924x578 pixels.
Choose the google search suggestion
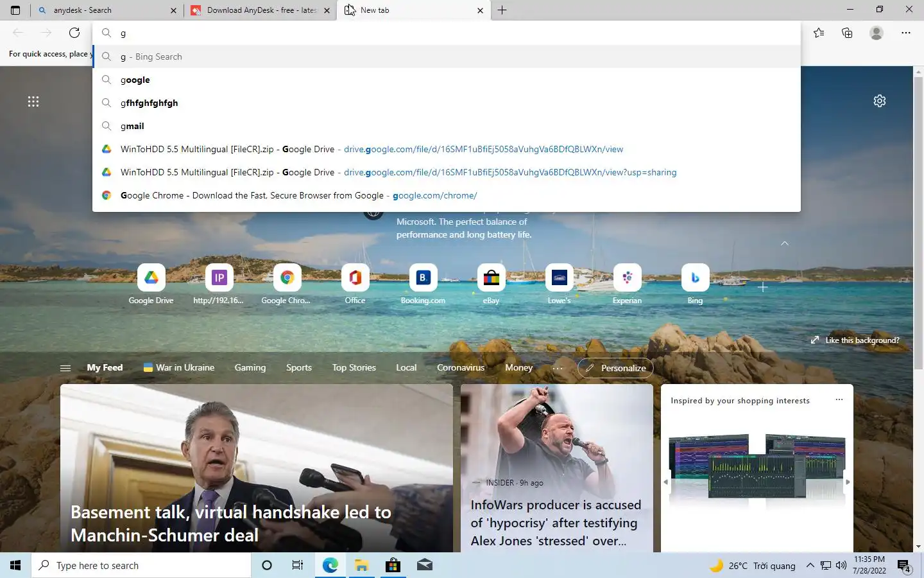click(447, 80)
